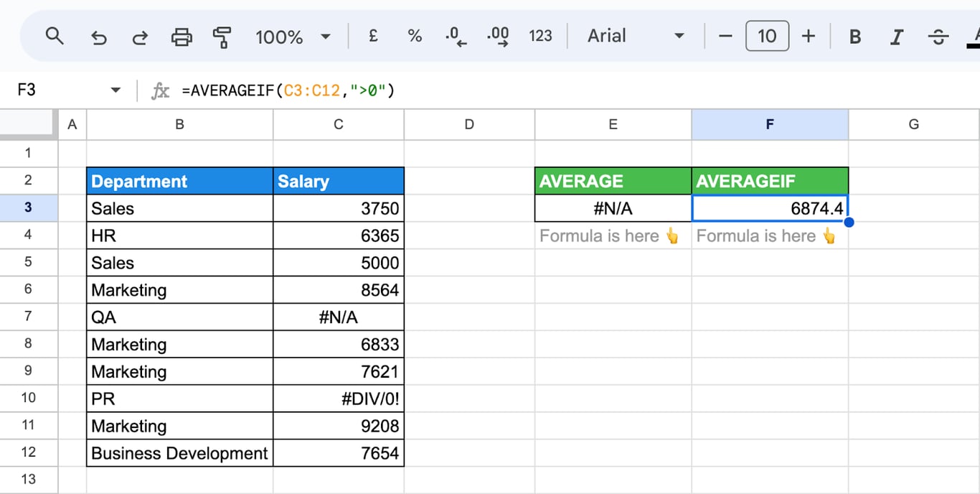This screenshot has width=980, height=494.
Task: Select column G header
Action: 914,124
